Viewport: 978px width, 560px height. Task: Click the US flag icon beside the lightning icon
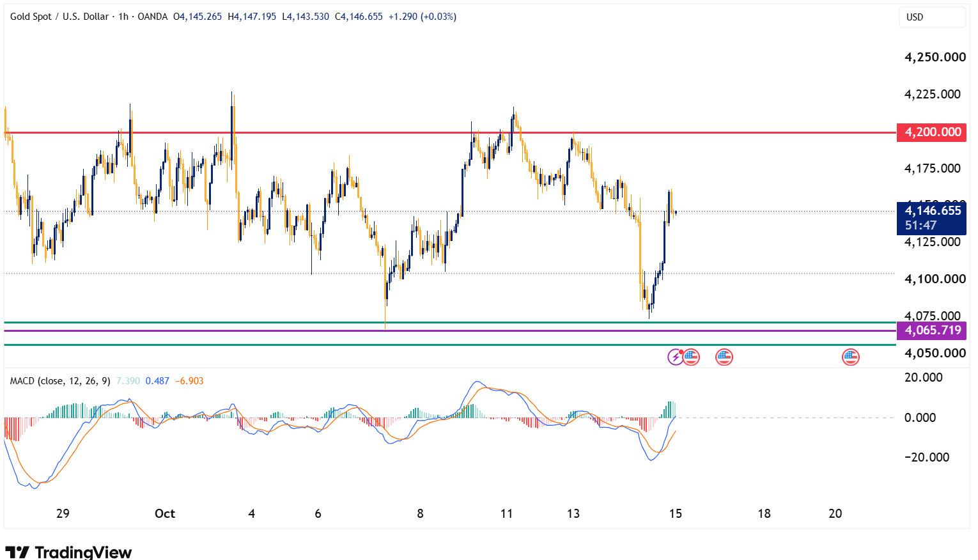point(691,357)
